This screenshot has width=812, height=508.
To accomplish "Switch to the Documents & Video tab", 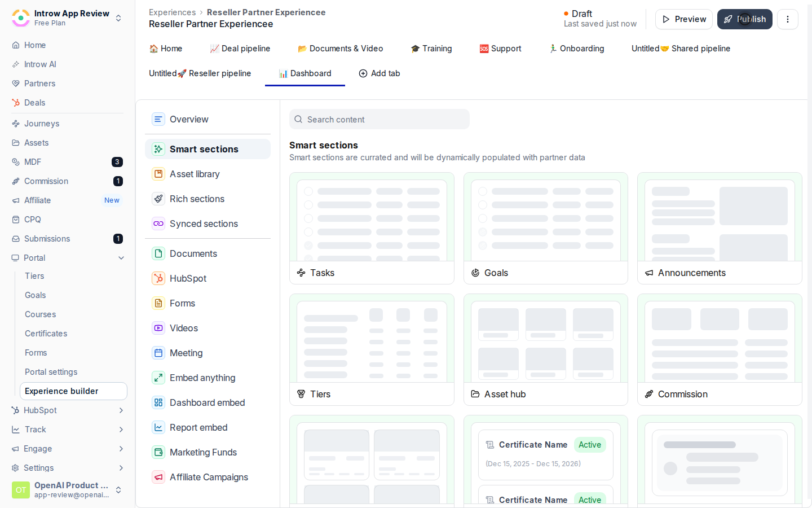I will tap(341, 49).
